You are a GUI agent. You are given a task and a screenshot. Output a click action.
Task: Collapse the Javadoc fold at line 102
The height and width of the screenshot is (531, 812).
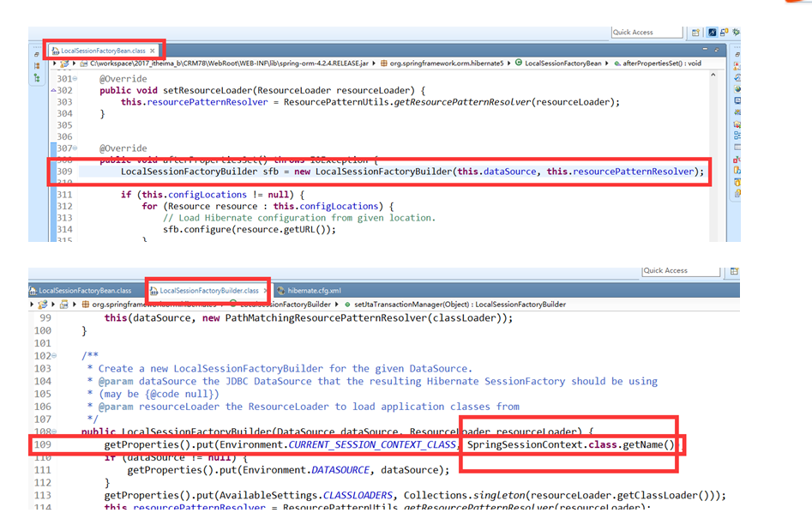coord(54,356)
